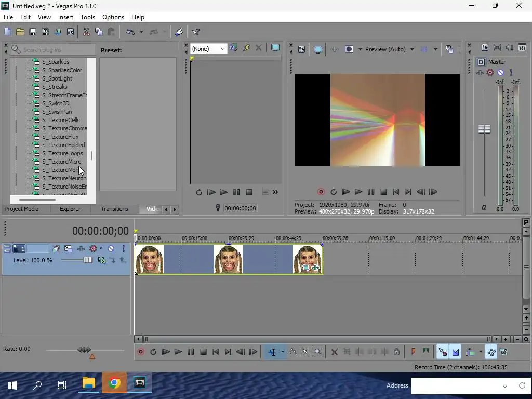Switch to the Project Media tab
The image size is (532, 399).
[x=22, y=209]
